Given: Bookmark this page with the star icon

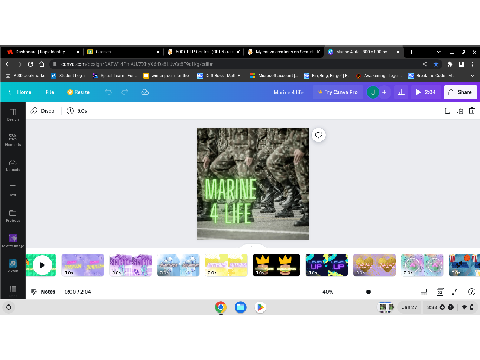Looking at the screenshot, I should (436, 64).
